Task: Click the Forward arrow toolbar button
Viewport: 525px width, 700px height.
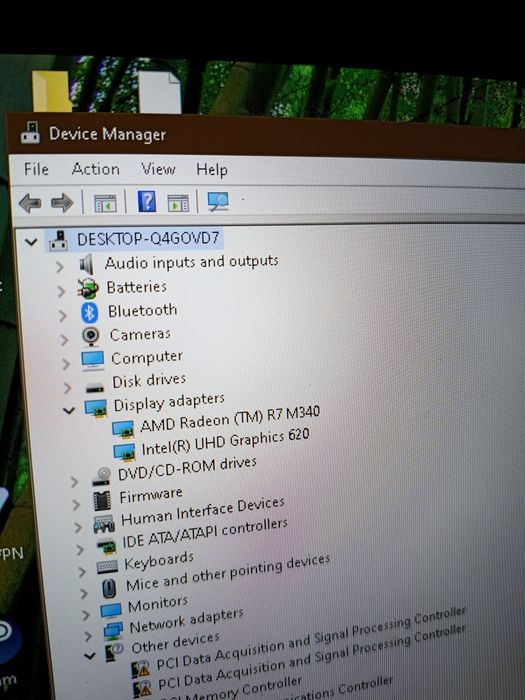Action: click(x=62, y=203)
